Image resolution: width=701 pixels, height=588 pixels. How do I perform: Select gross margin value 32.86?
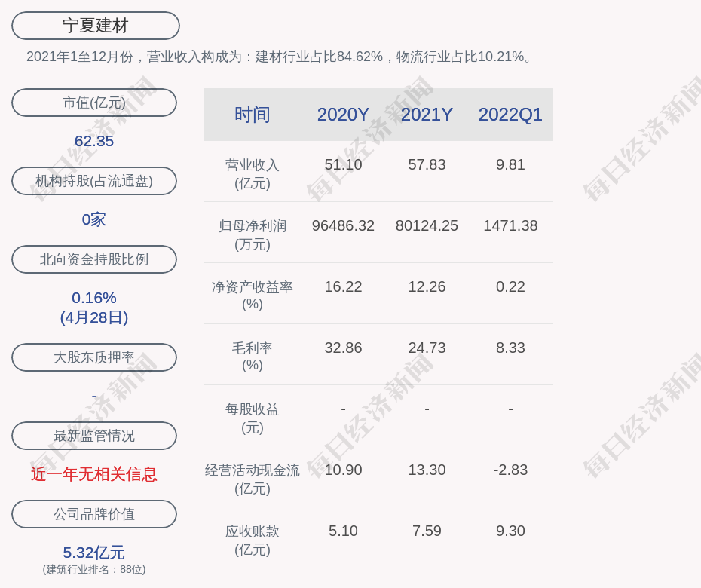click(x=343, y=348)
